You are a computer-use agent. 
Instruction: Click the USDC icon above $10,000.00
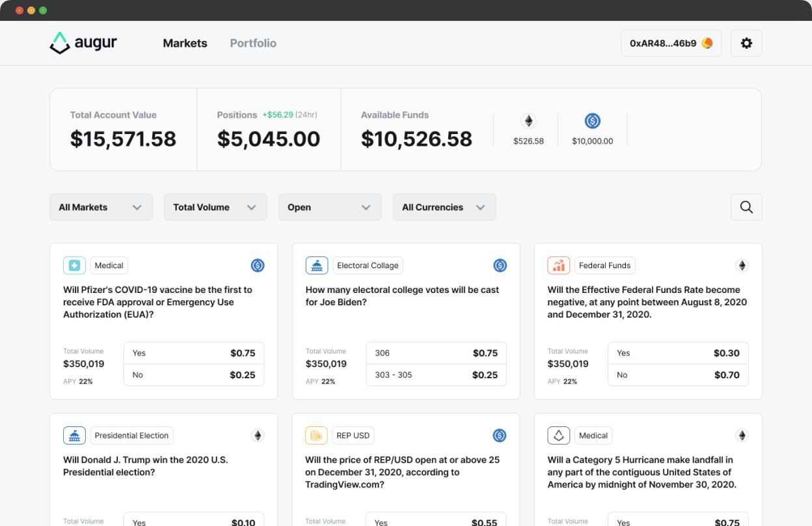tap(592, 121)
